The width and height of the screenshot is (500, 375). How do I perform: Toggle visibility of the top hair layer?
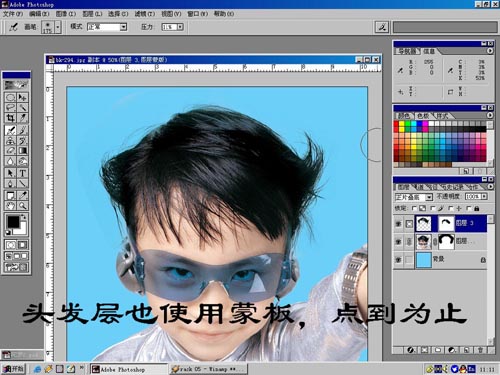coord(399,223)
